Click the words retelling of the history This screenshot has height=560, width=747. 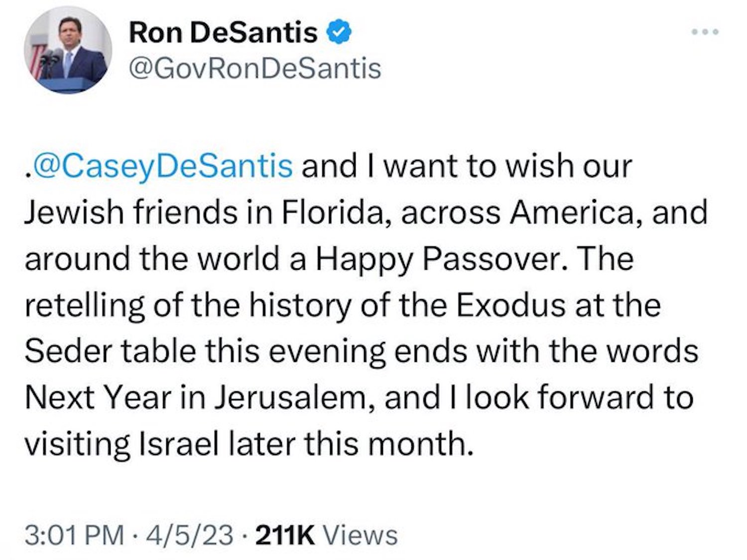[187, 305]
